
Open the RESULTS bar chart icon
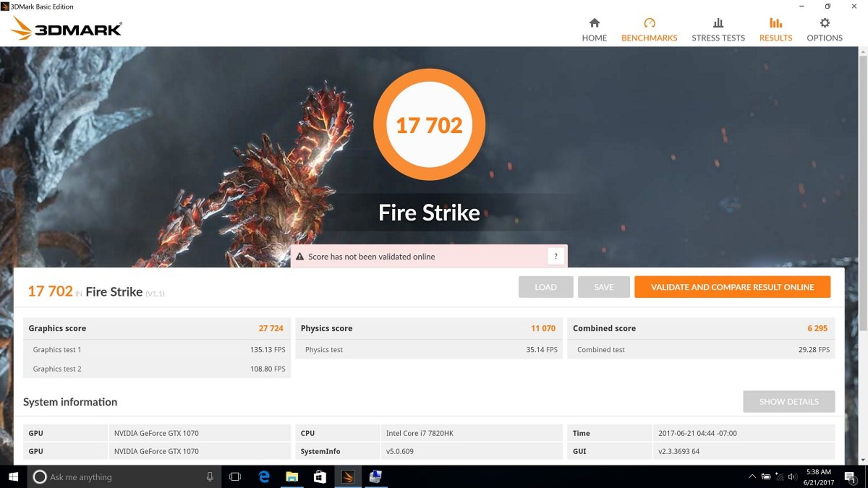click(x=776, y=23)
